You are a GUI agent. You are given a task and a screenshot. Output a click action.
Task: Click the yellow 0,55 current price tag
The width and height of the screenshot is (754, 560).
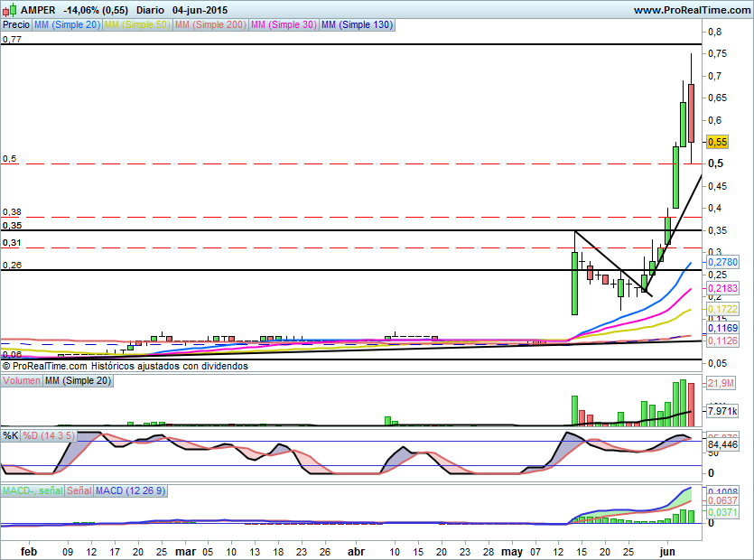717,142
